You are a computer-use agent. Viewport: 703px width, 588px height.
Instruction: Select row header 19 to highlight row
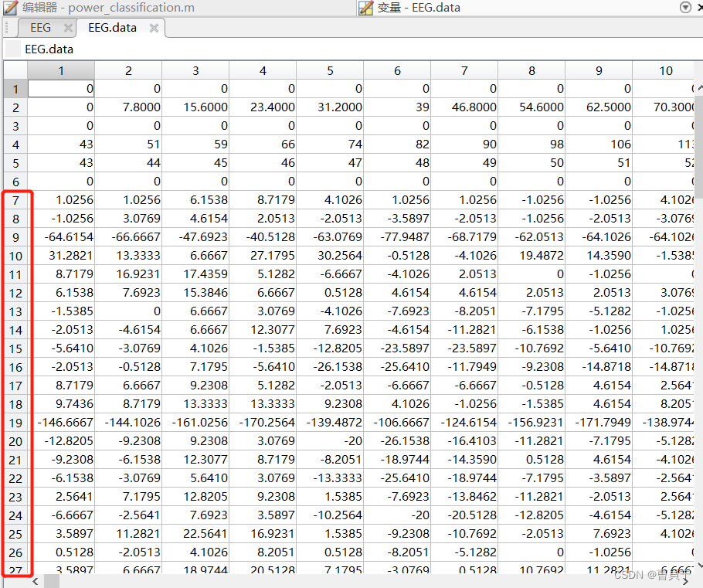pyautogui.click(x=14, y=422)
